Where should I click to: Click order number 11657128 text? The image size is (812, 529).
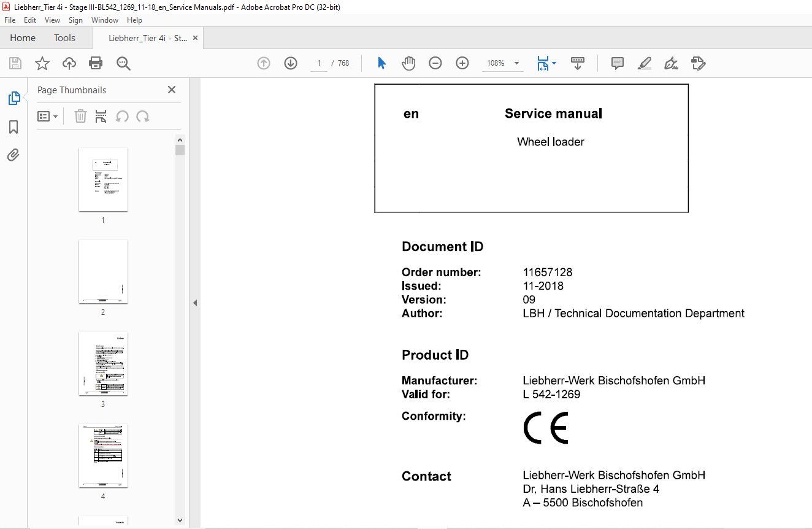pos(548,272)
